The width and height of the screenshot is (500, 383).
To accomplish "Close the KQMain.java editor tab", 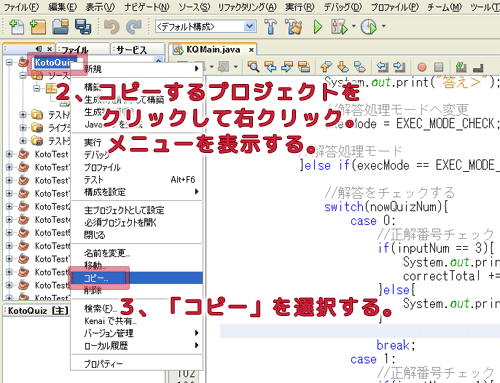I will 251,50.
